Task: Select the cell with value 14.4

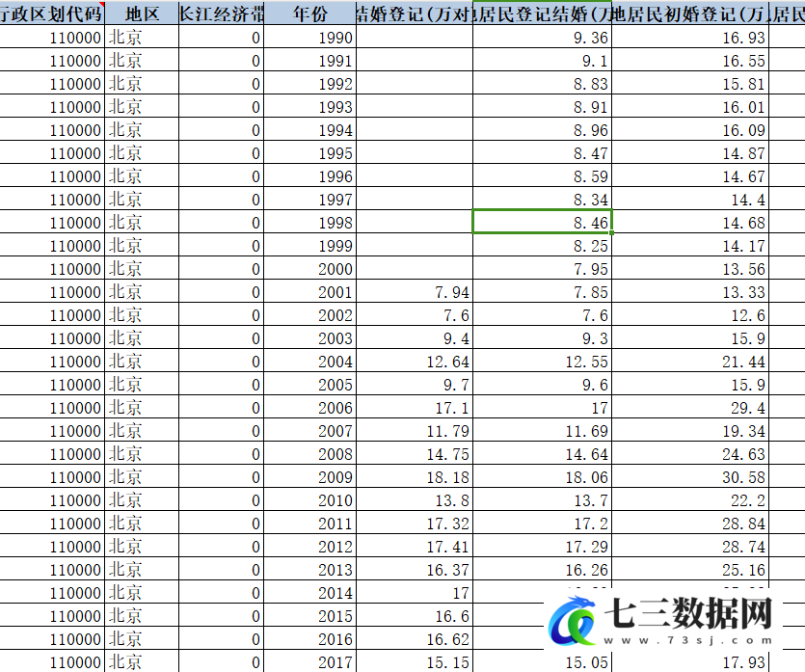Action: point(690,199)
